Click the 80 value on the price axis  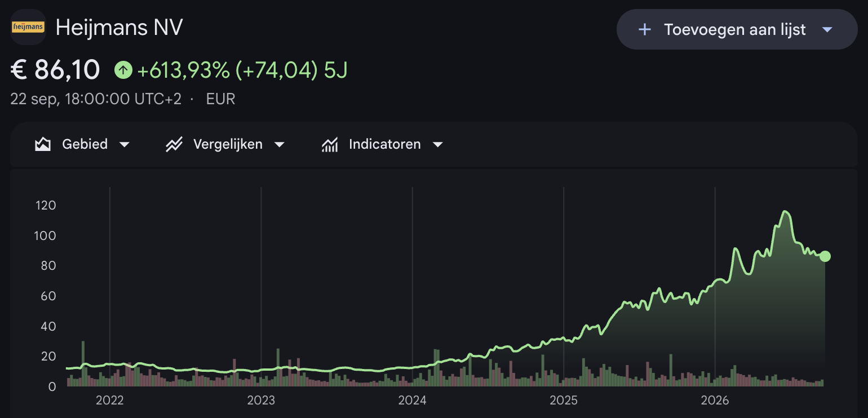[48, 266]
